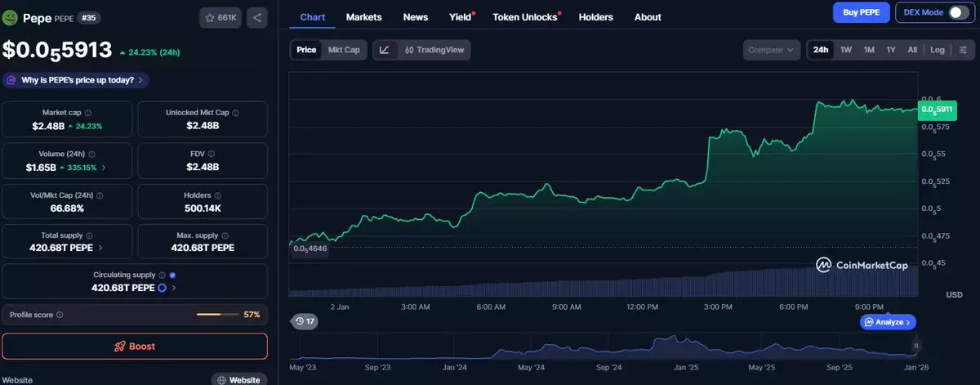The image size is (980, 385).
Task: Click the Buy PEPE button
Action: [x=861, y=12]
